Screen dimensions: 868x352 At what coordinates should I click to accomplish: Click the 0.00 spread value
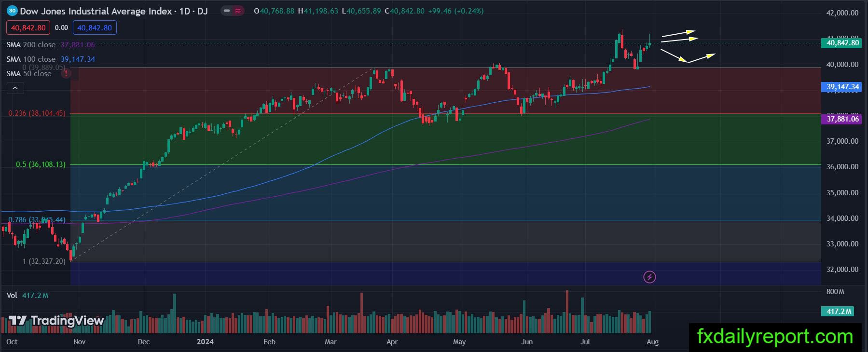tap(61, 28)
